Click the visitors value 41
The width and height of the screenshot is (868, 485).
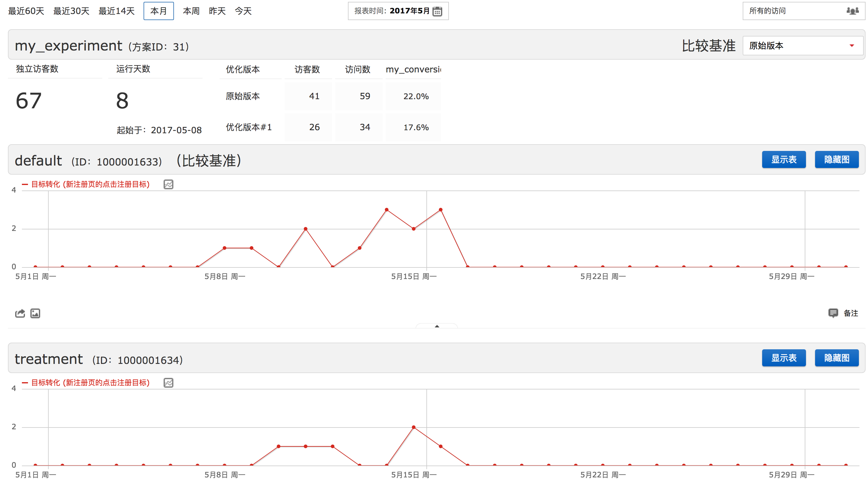click(x=314, y=96)
